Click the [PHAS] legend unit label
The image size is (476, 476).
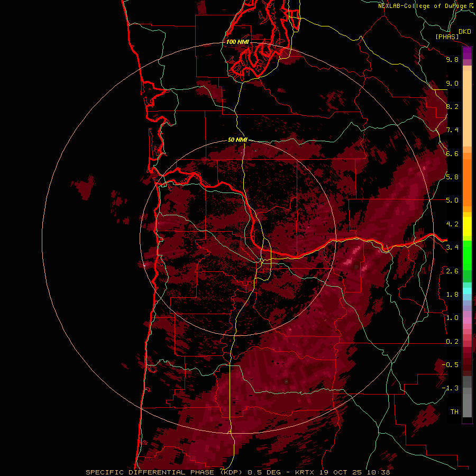coord(447,37)
